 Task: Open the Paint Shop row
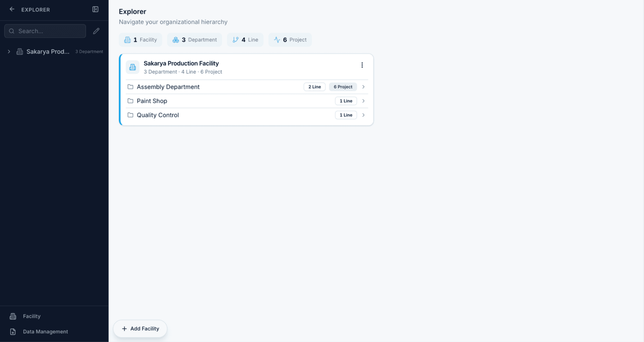point(247,101)
